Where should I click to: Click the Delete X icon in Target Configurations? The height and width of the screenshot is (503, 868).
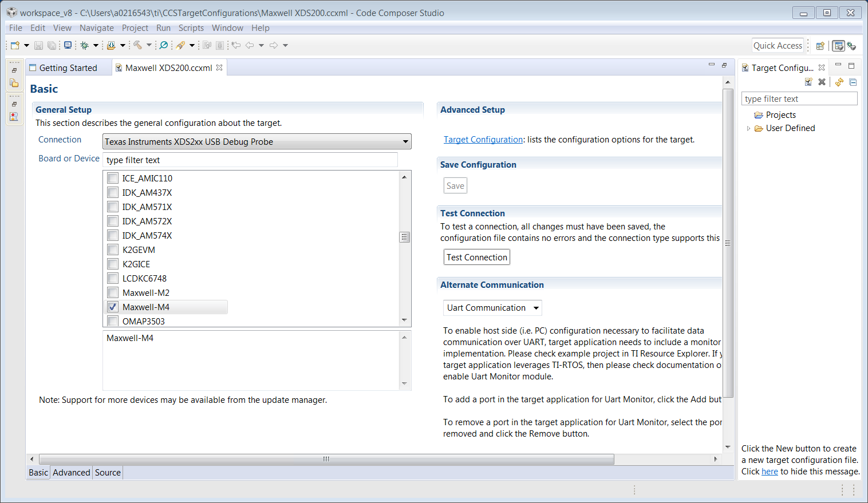(822, 82)
